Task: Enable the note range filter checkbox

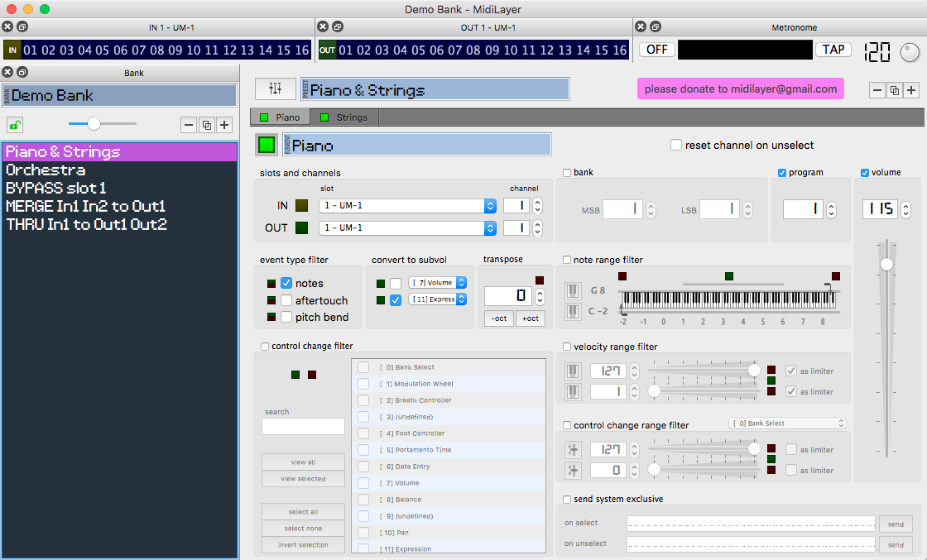Action: click(x=567, y=260)
